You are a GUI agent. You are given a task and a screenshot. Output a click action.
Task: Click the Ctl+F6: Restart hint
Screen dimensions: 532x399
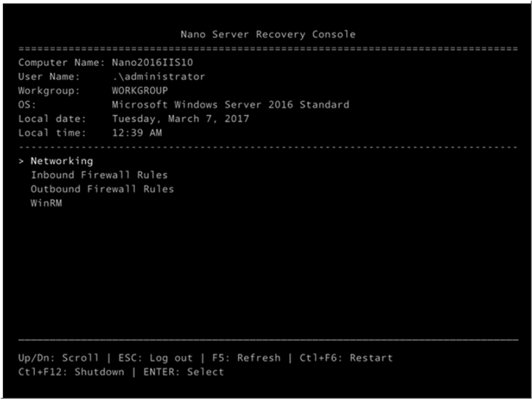[x=346, y=358]
